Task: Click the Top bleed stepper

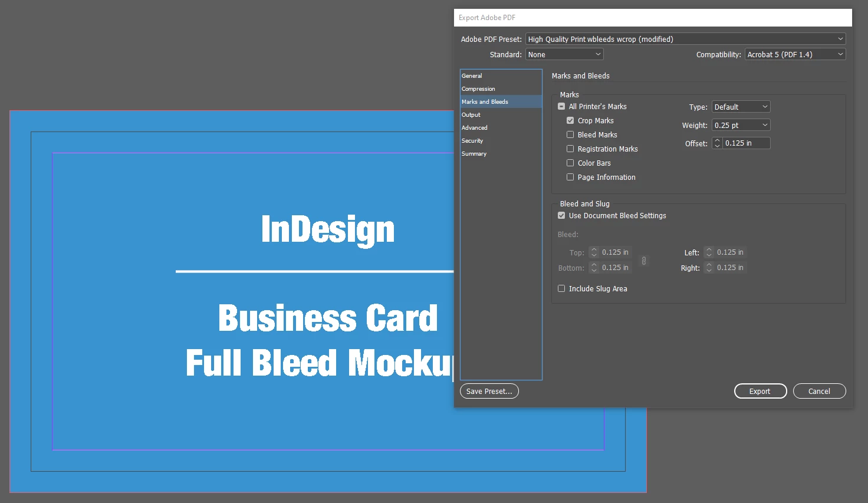Action: coord(594,252)
